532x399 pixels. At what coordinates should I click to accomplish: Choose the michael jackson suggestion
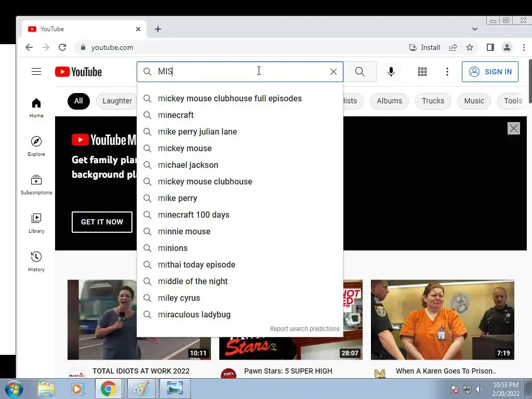(240, 165)
